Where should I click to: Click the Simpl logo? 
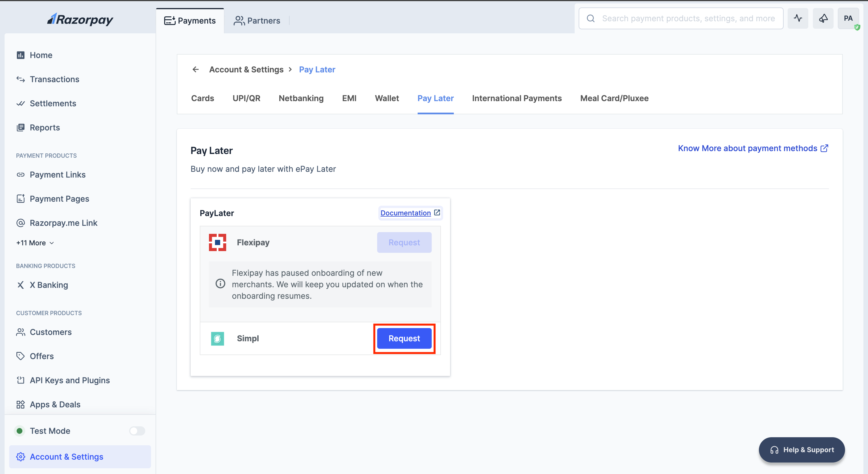217,338
